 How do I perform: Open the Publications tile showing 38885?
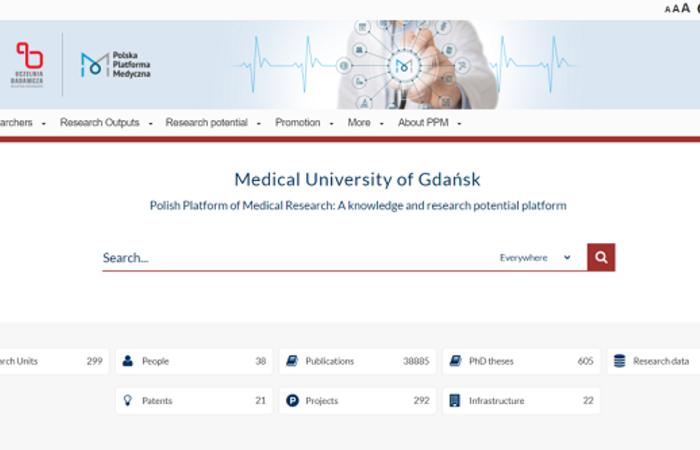point(356,361)
